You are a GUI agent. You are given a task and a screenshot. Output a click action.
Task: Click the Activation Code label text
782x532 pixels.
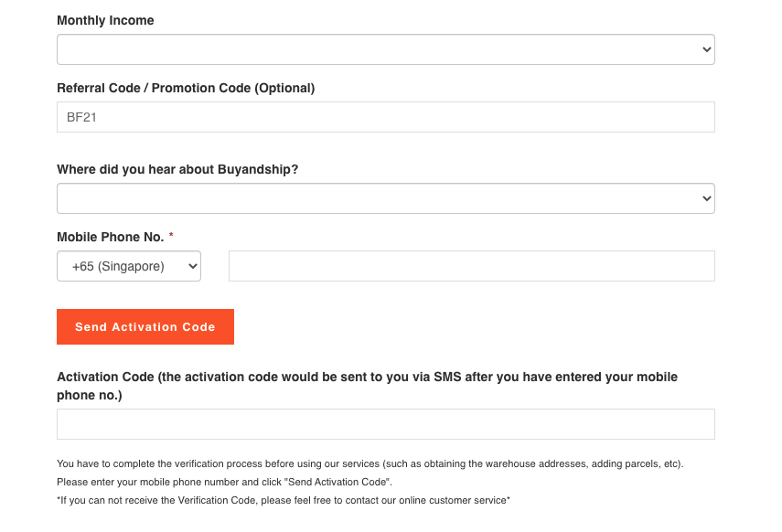(367, 386)
